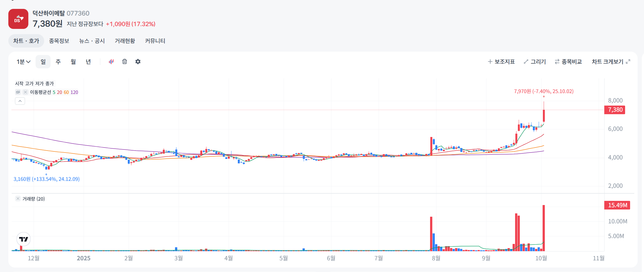This screenshot has width=644, height=272.
Task: Click the 5.00M volume axis label
Action: pyautogui.click(x=616, y=236)
